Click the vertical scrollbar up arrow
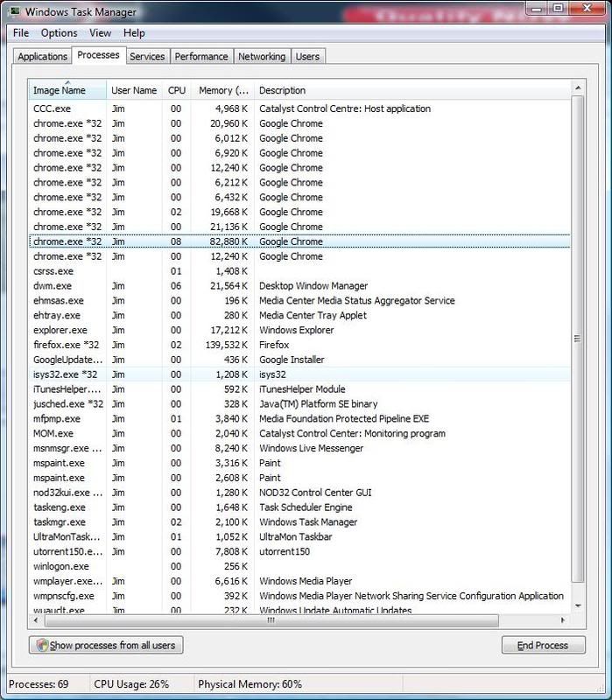This screenshot has width=612, height=700. [578, 88]
